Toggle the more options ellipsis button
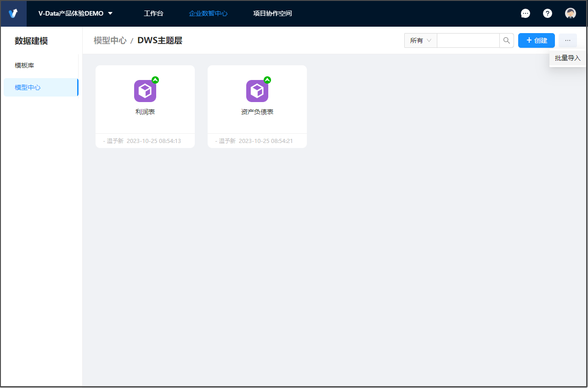The width and height of the screenshot is (588, 388). point(568,40)
